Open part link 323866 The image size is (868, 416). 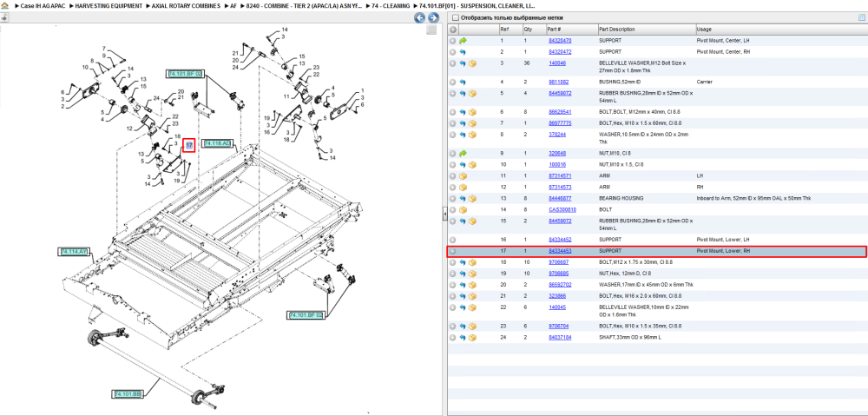click(557, 296)
